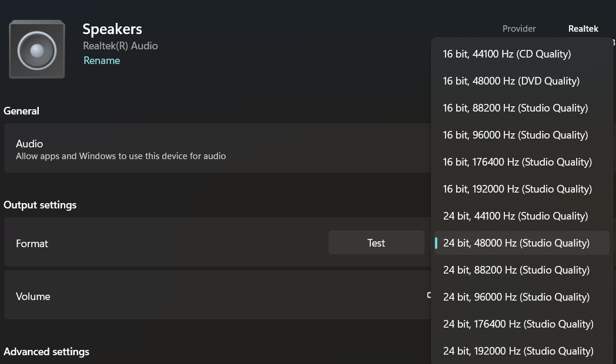Image resolution: width=616 pixels, height=364 pixels.
Task: Select highlighted 24 bit, 48000 Hz option
Action: tap(522, 243)
